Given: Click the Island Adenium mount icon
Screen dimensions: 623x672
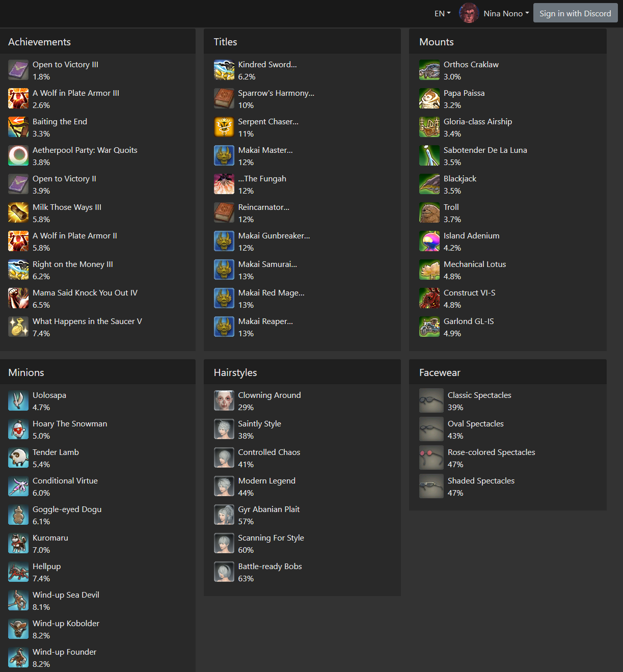Looking at the screenshot, I should click(x=429, y=241).
